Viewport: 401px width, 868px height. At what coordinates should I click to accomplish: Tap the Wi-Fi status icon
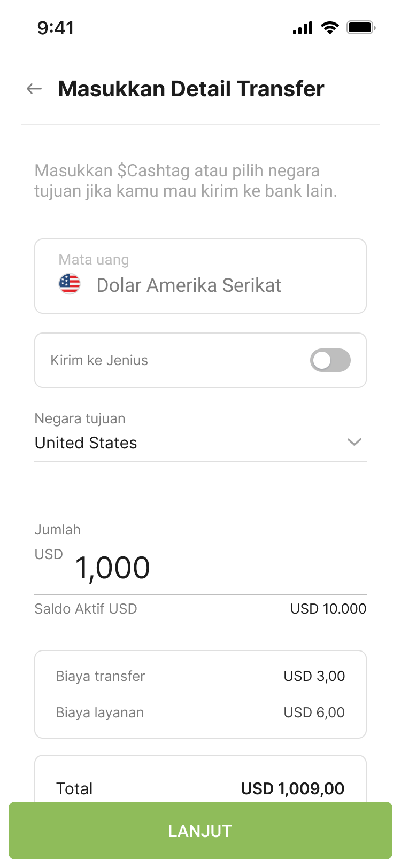pos(330,27)
